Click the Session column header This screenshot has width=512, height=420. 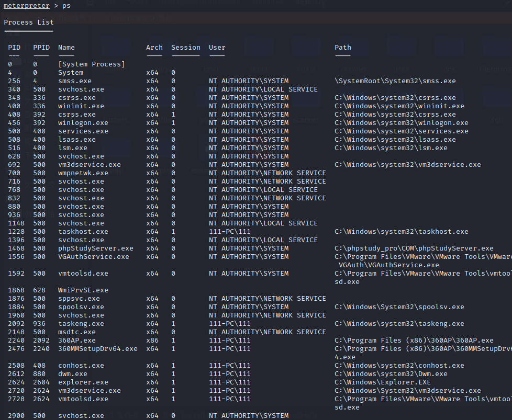click(186, 47)
